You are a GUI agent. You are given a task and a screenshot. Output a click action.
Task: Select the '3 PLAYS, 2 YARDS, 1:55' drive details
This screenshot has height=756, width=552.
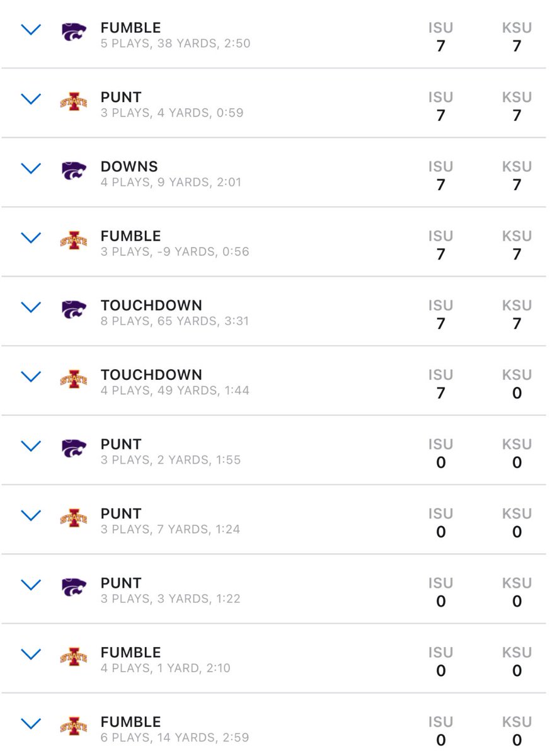coord(170,459)
